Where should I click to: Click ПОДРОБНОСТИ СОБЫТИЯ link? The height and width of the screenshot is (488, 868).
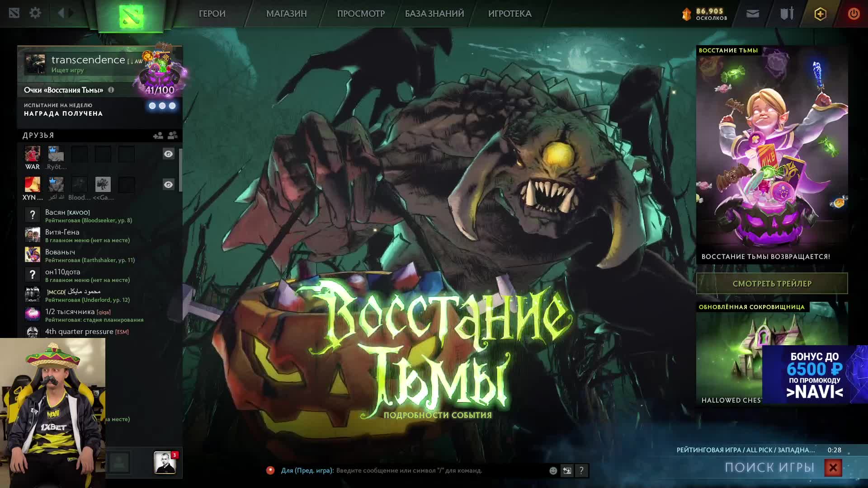pos(438,415)
